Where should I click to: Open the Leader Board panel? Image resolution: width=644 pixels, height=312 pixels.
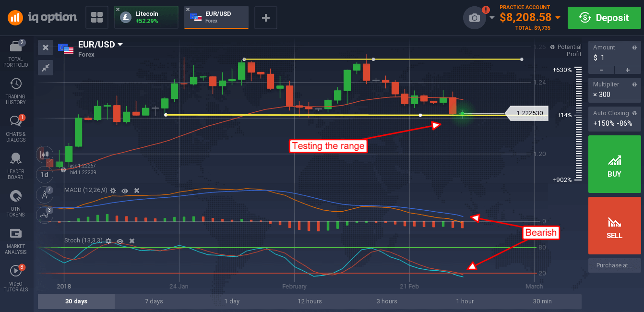point(16,166)
